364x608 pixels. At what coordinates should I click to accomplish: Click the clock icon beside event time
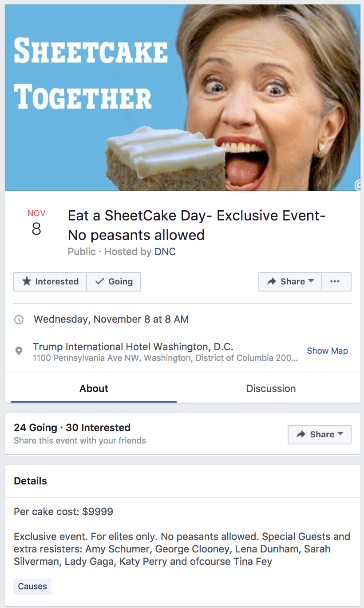[x=19, y=320]
